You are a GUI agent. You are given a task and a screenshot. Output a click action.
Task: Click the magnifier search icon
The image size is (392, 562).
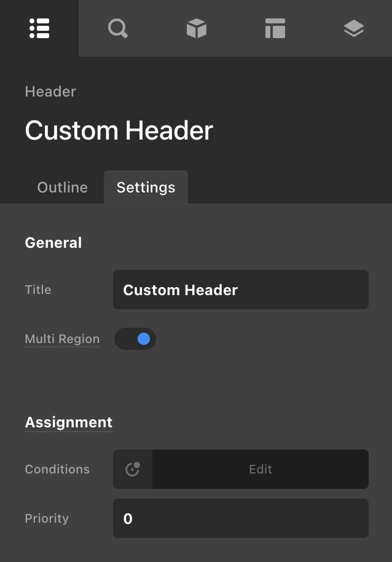tap(117, 28)
